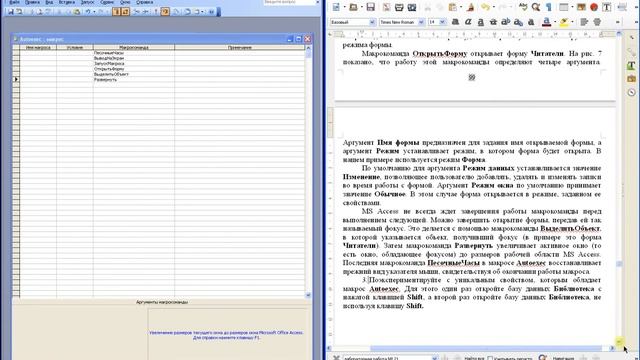Toggle the Single Step button in Access toolbar
Image resolution: width=640 pixels, height=360 pixels.
[x=165, y=12]
